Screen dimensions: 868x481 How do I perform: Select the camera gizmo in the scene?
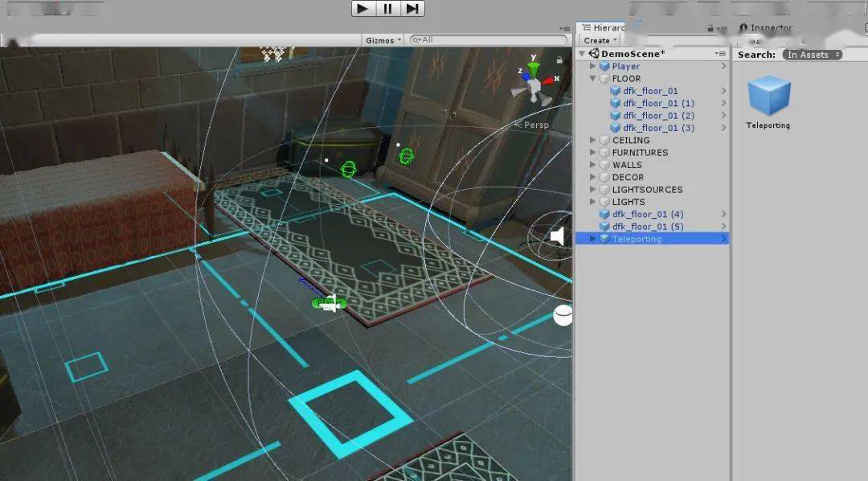[329, 303]
